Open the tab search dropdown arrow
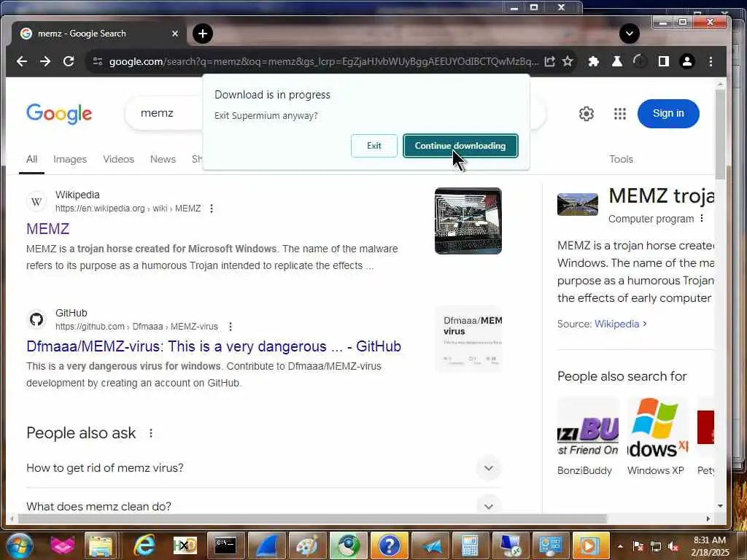The height and width of the screenshot is (560, 747). pos(630,34)
